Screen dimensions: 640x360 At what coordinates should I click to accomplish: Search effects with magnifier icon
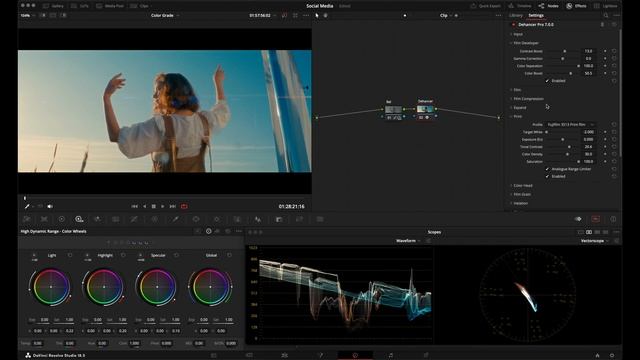coord(606,16)
